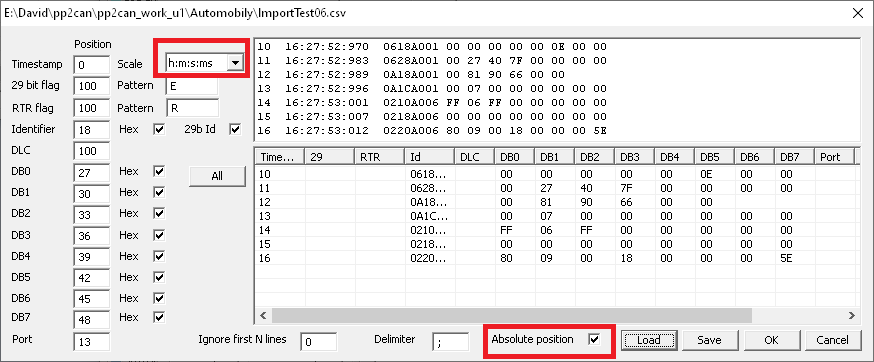Select table row with Id 0A1C...
The image size is (874, 362).
(556, 216)
